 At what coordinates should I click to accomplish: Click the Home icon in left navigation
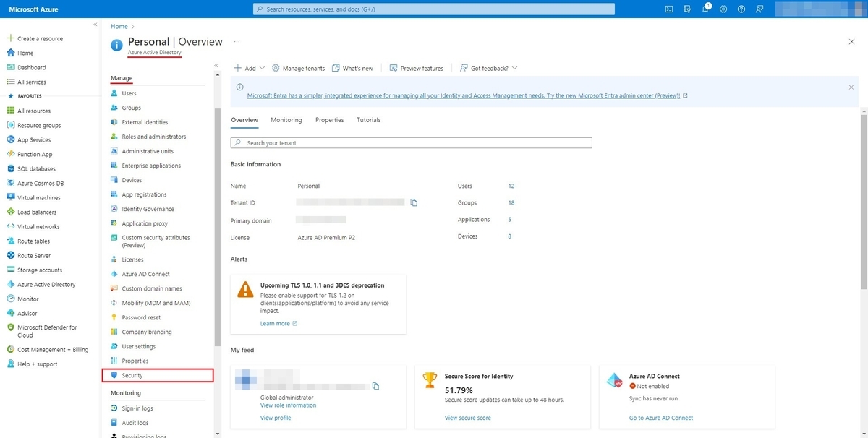click(11, 53)
